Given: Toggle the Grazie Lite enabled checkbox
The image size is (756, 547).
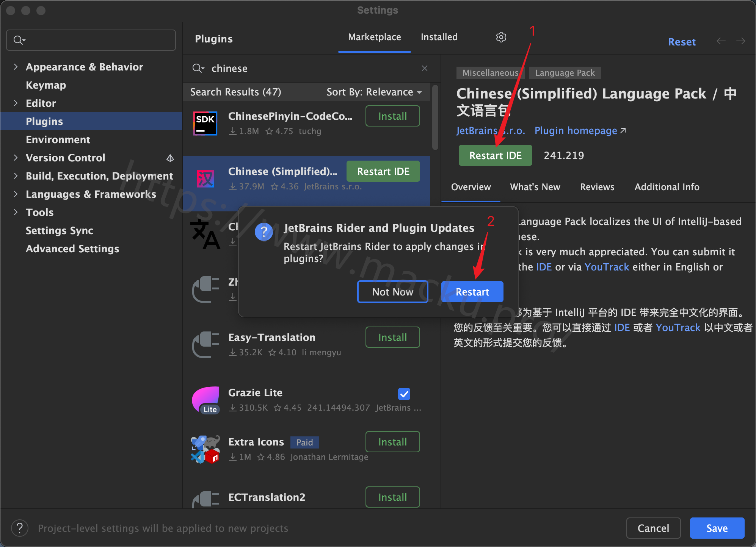Looking at the screenshot, I should [x=404, y=394].
